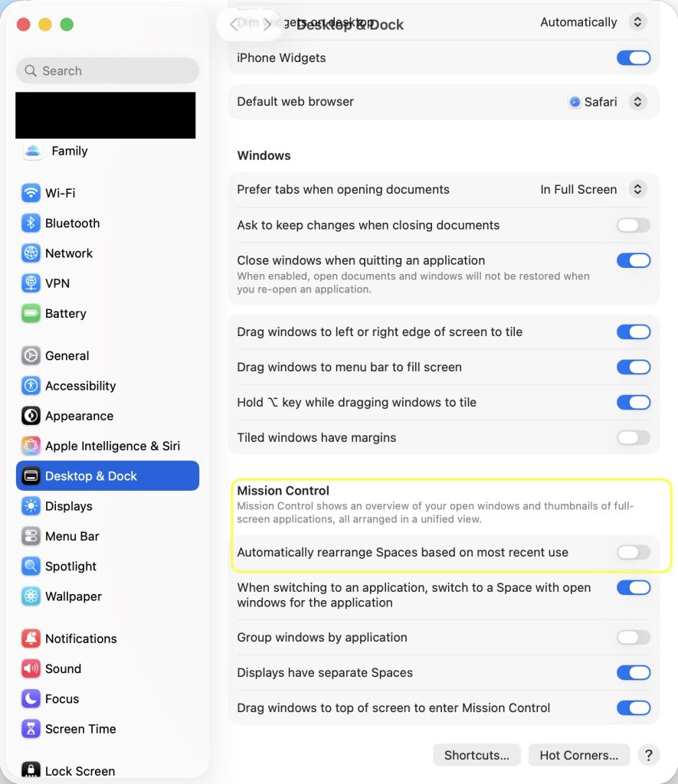Select the Bluetooth icon in sidebar
Screen dimensions: 678x784
click(x=31, y=223)
